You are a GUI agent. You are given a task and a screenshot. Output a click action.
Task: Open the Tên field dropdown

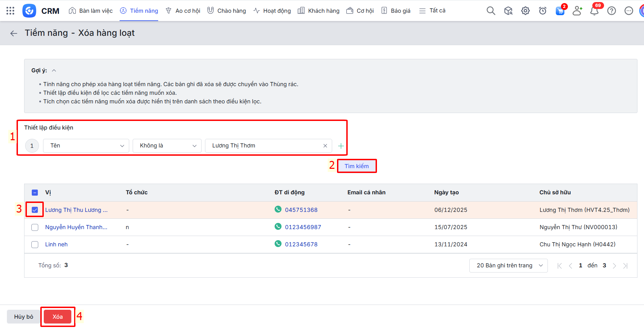tap(86, 146)
